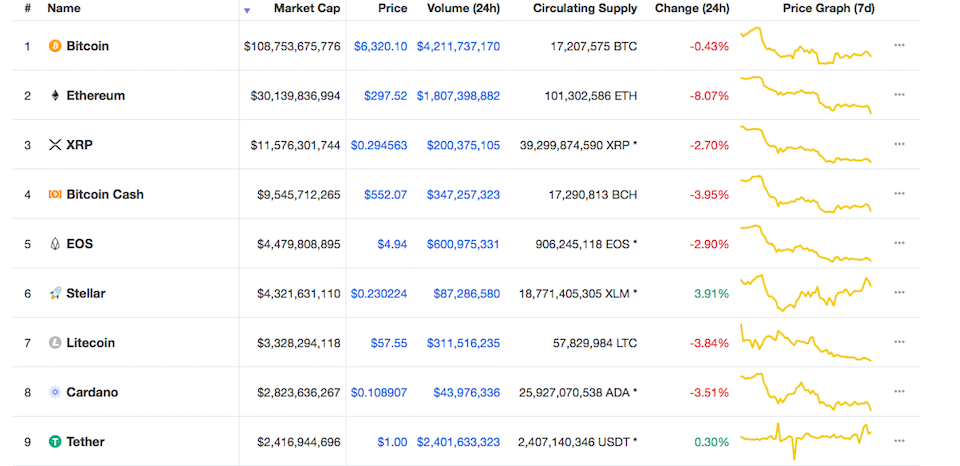
Task: Click Tether change value 0.30%
Action: click(711, 442)
